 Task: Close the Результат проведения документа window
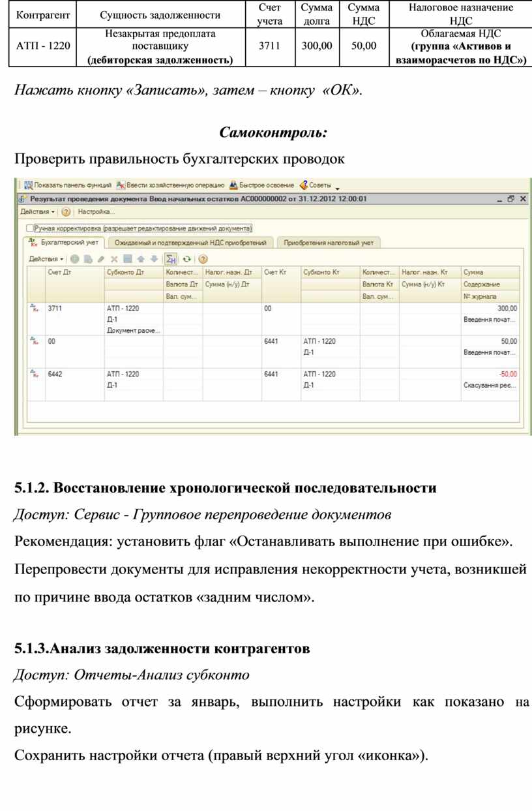523,199
